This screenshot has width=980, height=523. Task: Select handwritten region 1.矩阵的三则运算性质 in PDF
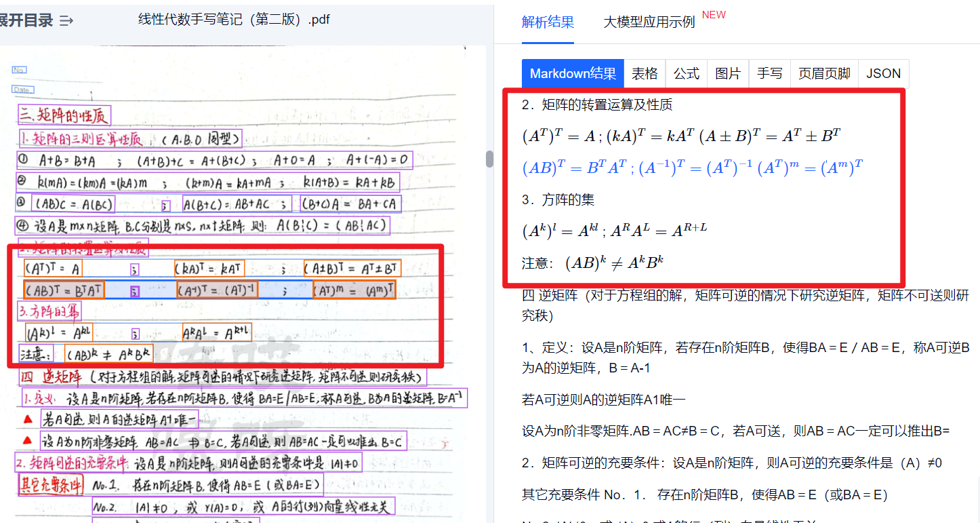pyautogui.click(x=131, y=140)
